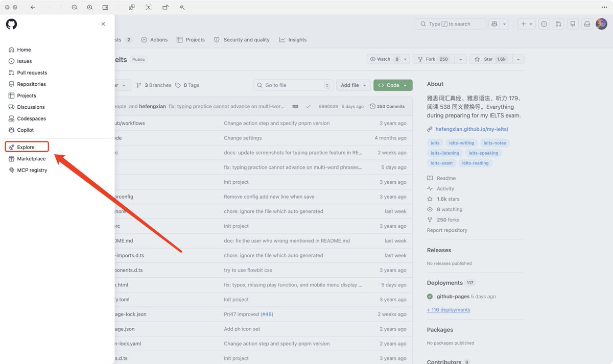Open the 1.6k stars link

(x=443, y=199)
